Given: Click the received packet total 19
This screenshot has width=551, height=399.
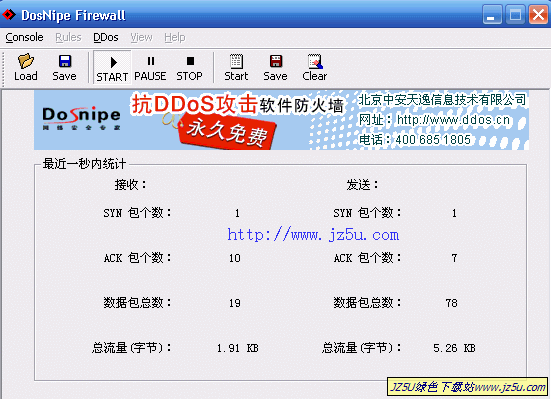Looking at the screenshot, I should [x=235, y=303].
